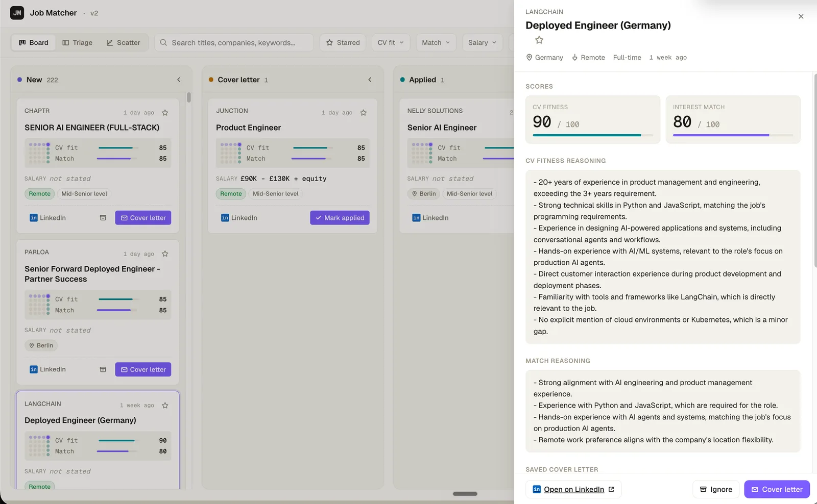Click Interest Match 80 score bar in panel
This screenshot has width=817, height=504.
[x=733, y=135]
